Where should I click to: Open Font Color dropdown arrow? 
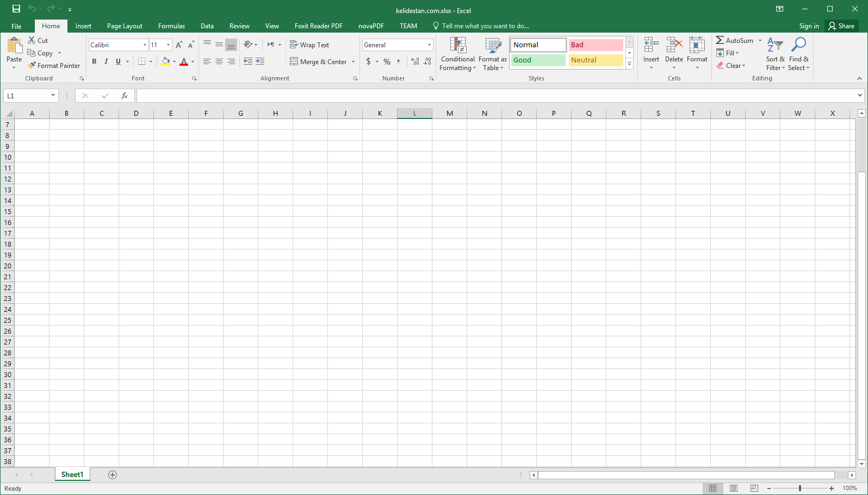(193, 61)
